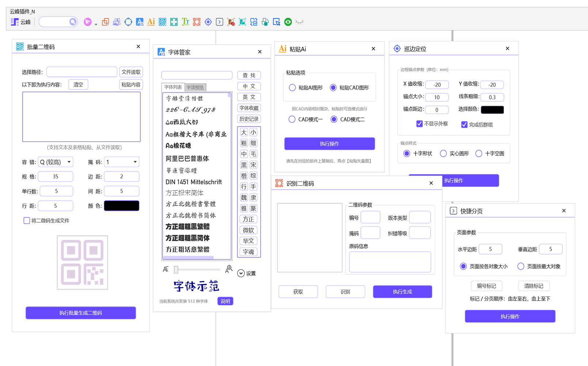Open the 掩码 dropdown in batch QR panel
Viewport: 588px width, 366px height.
tap(121, 162)
